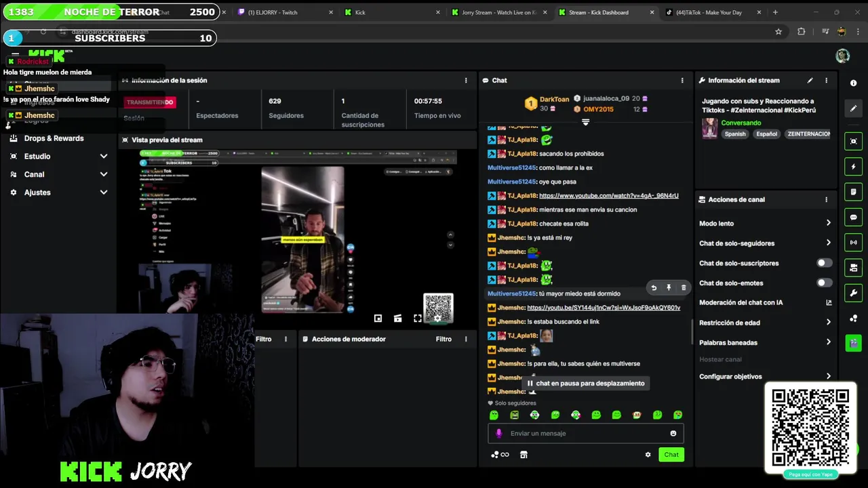Click the Spanish tag chip
Screen dimensions: 868x488
[735, 134]
